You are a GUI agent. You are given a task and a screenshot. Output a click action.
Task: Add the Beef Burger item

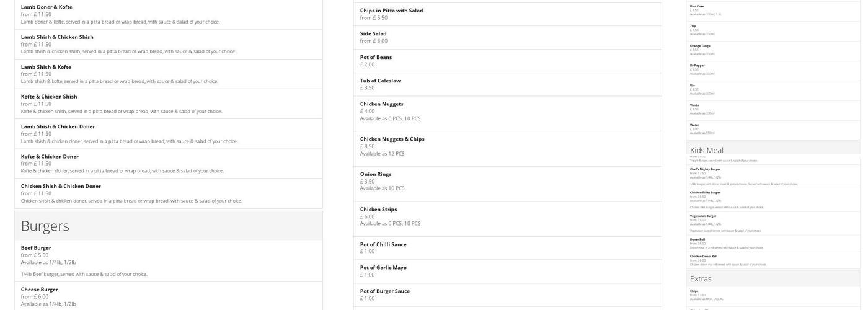36,248
